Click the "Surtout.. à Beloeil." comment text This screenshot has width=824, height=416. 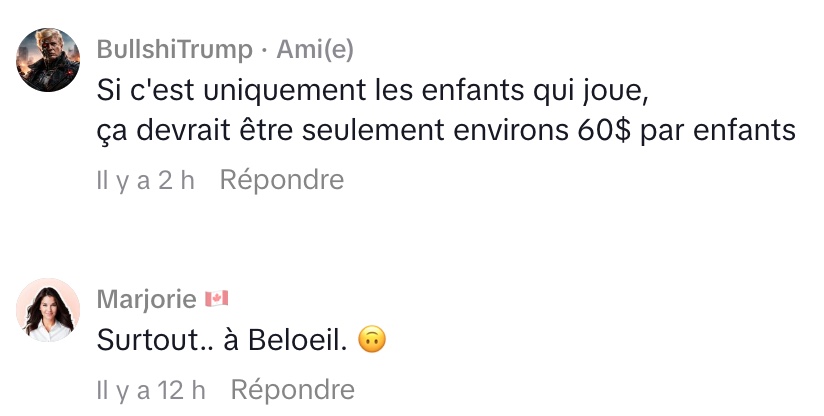pyautogui.click(x=221, y=340)
